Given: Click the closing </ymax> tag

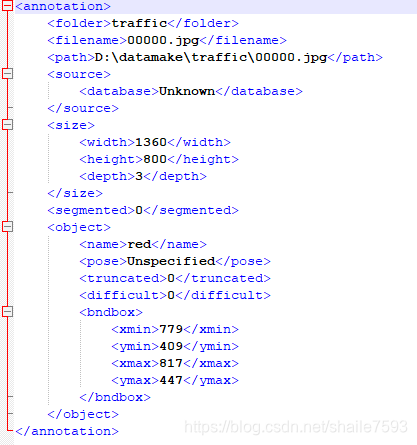Looking at the screenshot, I should point(211,380).
